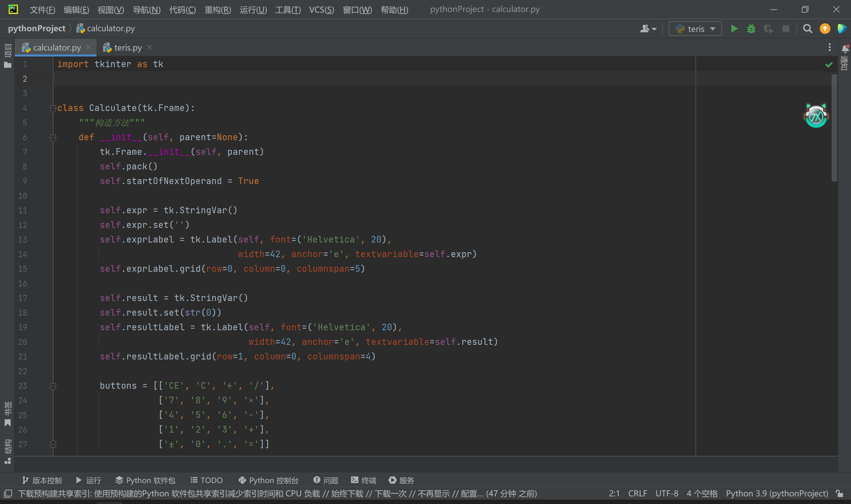
Task: Click pythonProject breadcrumb in navigation bar
Action: coord(37,29)
